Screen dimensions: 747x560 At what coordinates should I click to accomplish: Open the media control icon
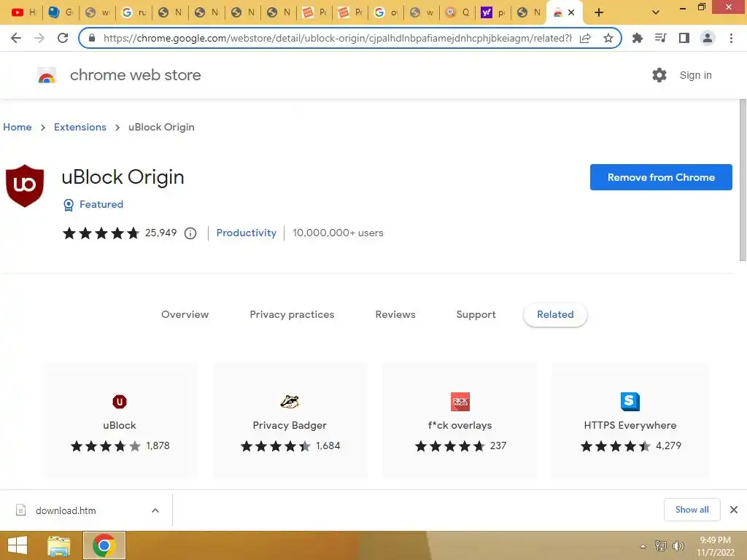coord(660,38)
